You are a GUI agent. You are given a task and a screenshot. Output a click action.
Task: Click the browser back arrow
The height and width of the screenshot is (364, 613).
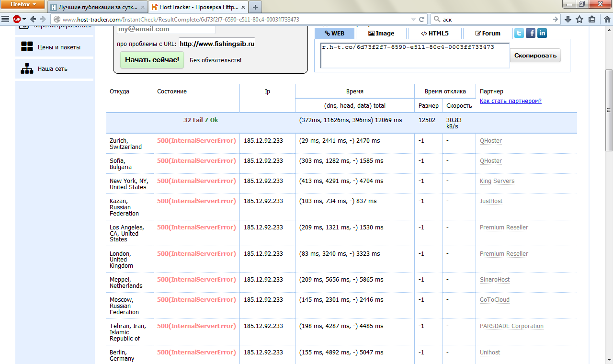(x=33, y=19)
